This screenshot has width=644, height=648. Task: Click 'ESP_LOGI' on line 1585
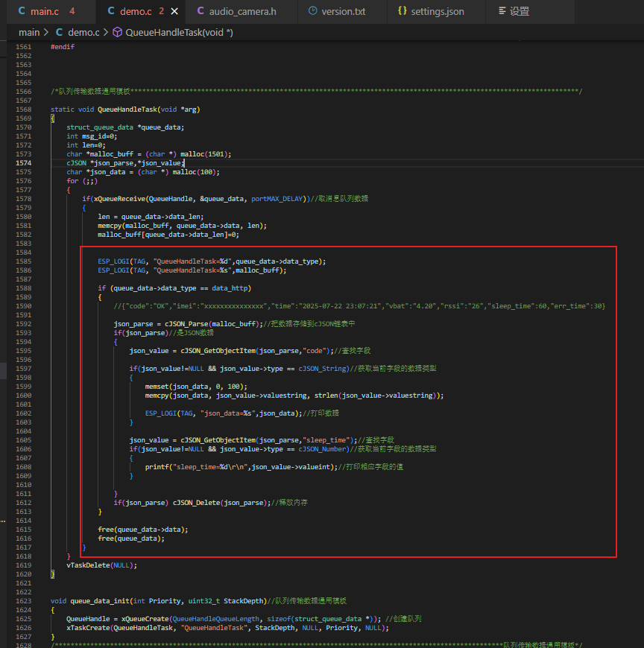[113, 261]
